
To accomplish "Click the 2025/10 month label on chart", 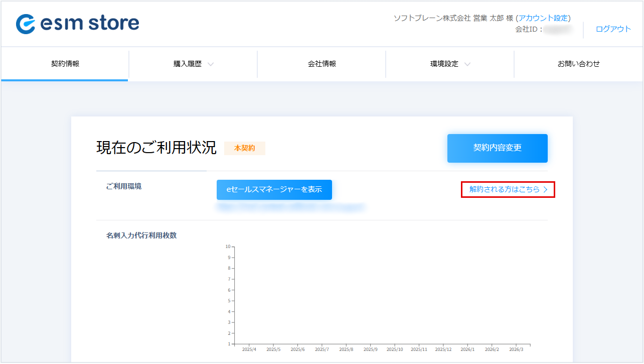I will 395,349.
